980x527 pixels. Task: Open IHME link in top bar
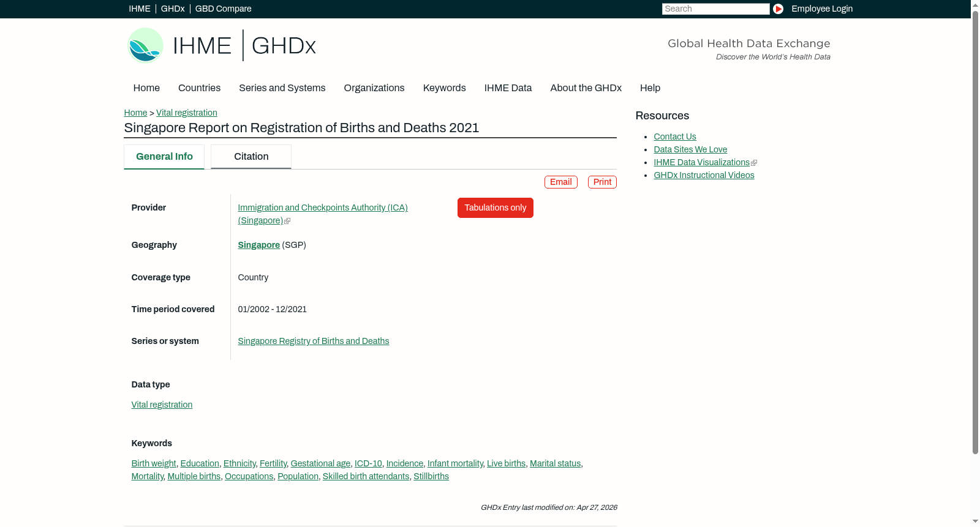pyautogui.click(x=140, y=9)
